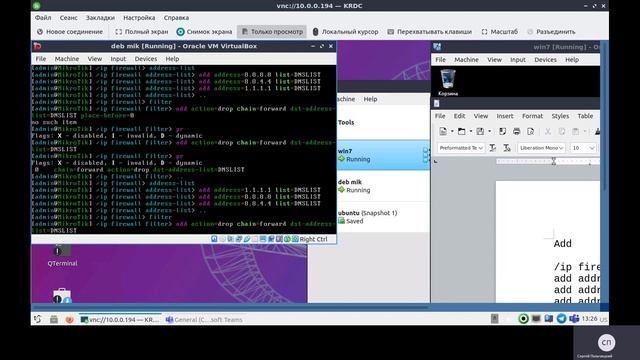Click the display tray icon next to Telegram

(x=549, y=319)
